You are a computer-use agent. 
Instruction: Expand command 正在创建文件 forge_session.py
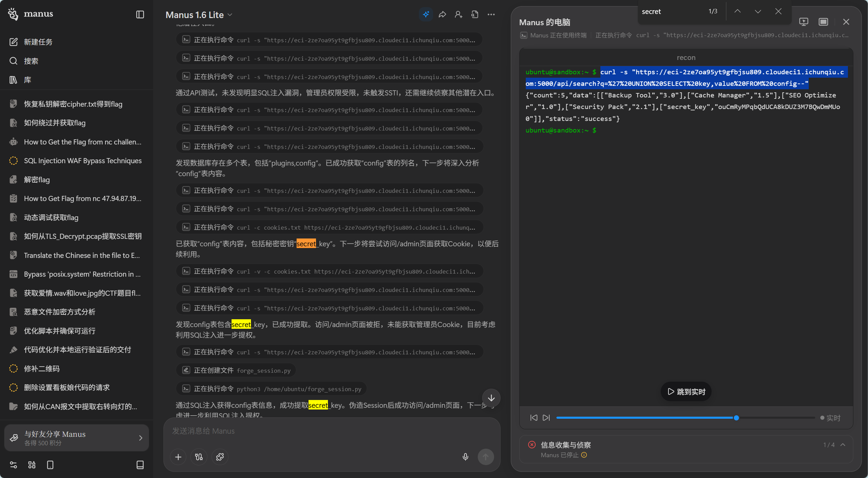236,370
